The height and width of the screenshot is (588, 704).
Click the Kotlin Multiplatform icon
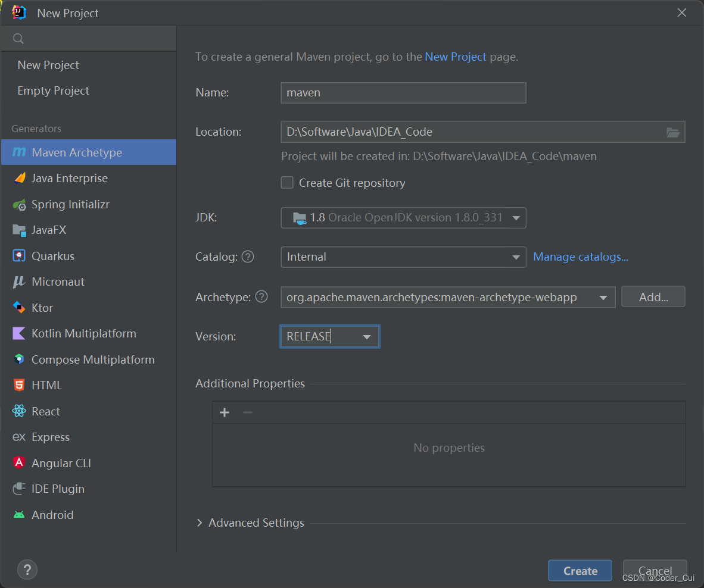click(x=19, y=333)
